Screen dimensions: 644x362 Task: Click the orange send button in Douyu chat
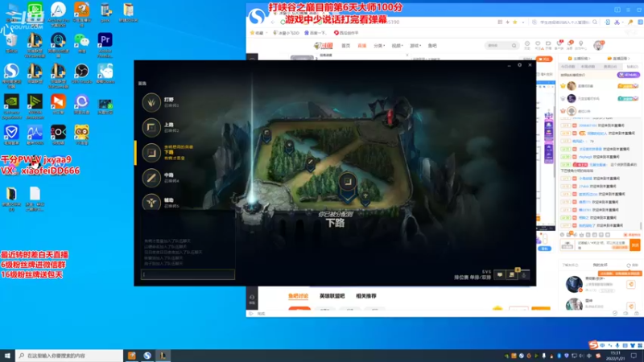coord(635,245)
